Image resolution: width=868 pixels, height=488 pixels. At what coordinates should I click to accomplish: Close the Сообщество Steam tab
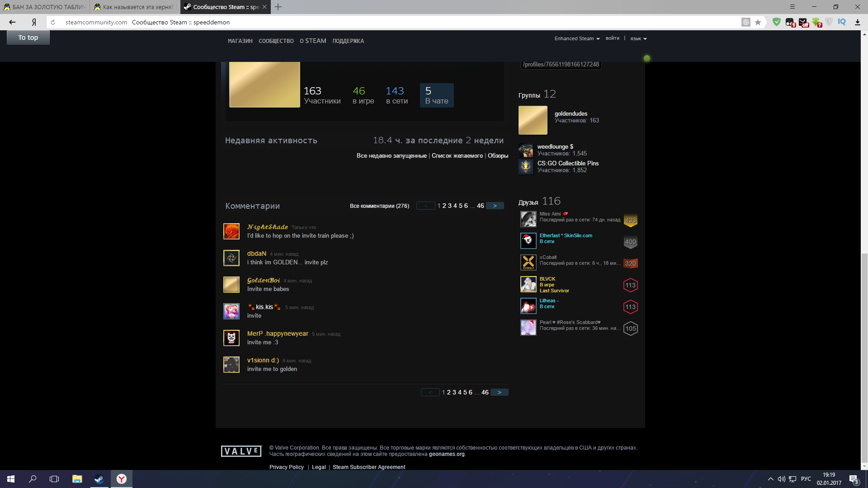click(x=264, y=7)
